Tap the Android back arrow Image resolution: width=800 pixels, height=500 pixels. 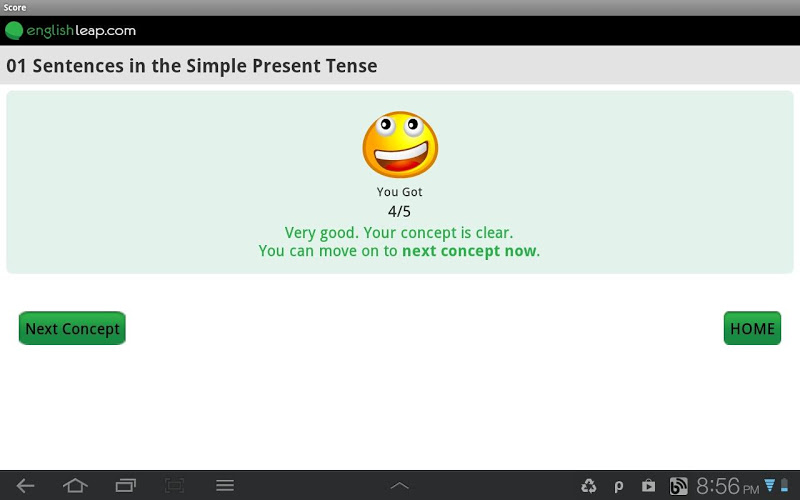click(x=25, y=485)
